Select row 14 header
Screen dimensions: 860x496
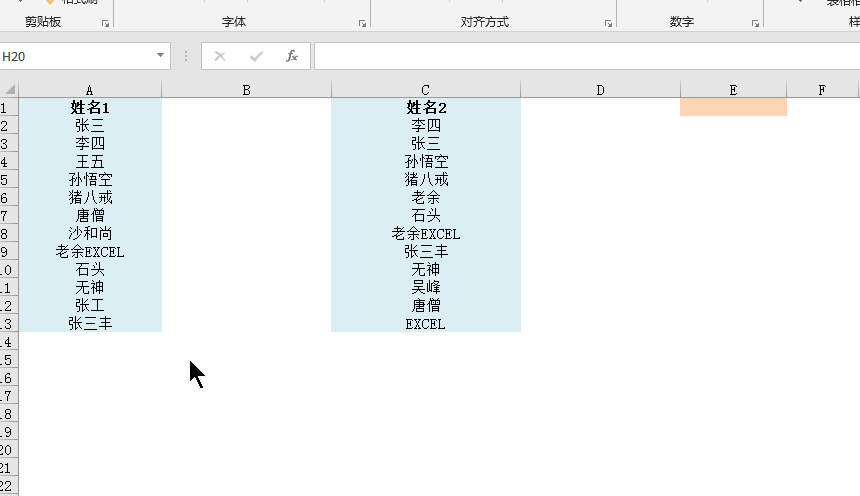[x=9, y=342]
